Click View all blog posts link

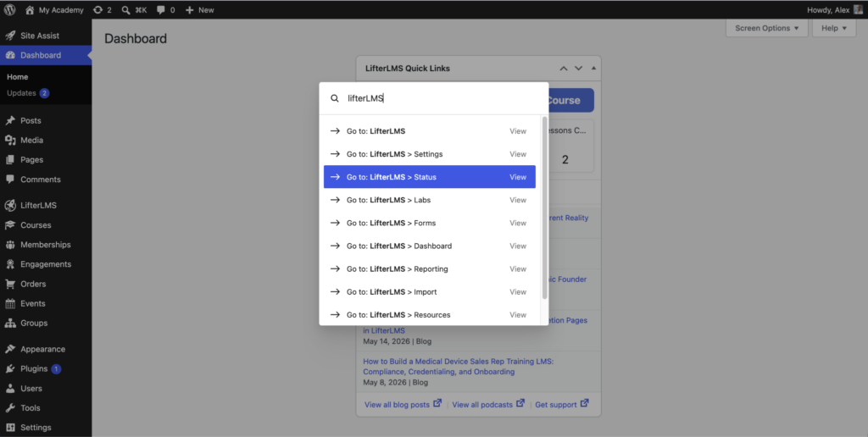[403, 404]
